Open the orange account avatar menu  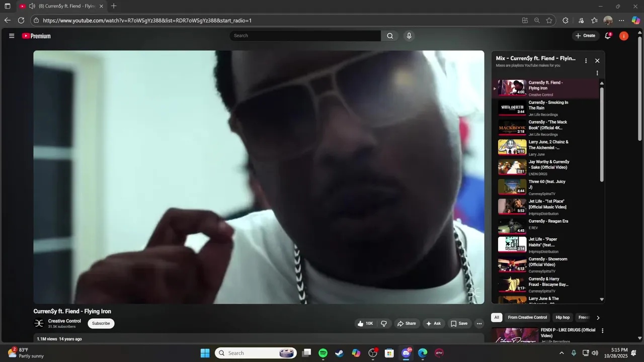[x=624, y=36]
